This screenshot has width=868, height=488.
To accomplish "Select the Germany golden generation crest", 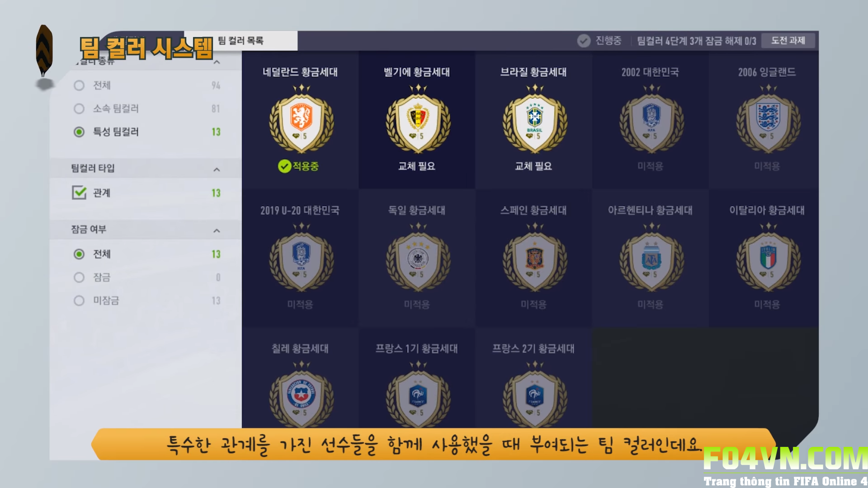I will coord(418,258).
